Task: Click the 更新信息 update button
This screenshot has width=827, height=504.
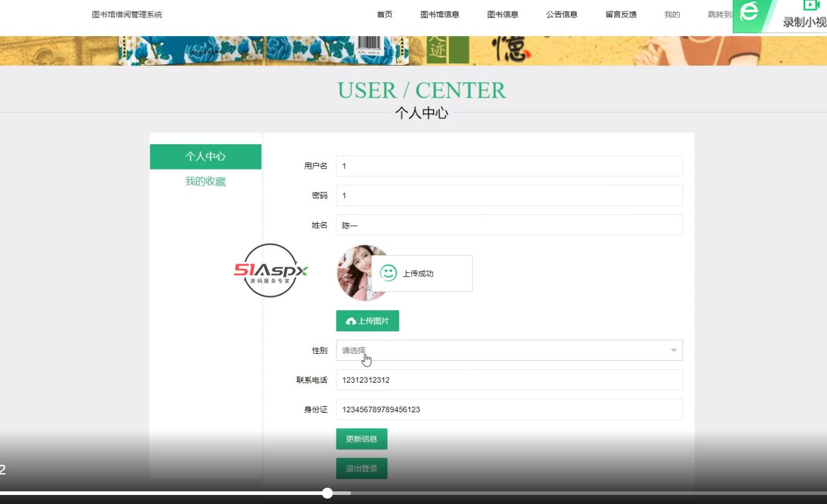Action: [362, 439]
